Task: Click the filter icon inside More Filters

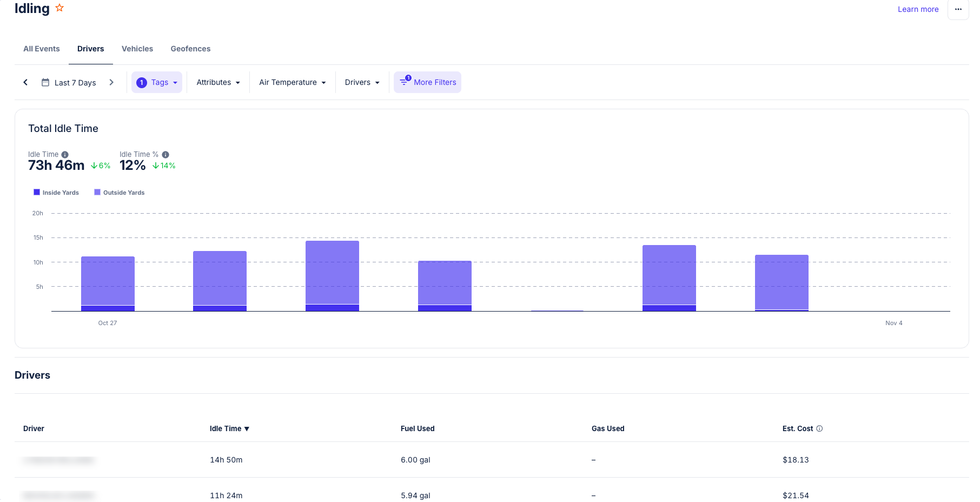Action: tap(405, 82)
